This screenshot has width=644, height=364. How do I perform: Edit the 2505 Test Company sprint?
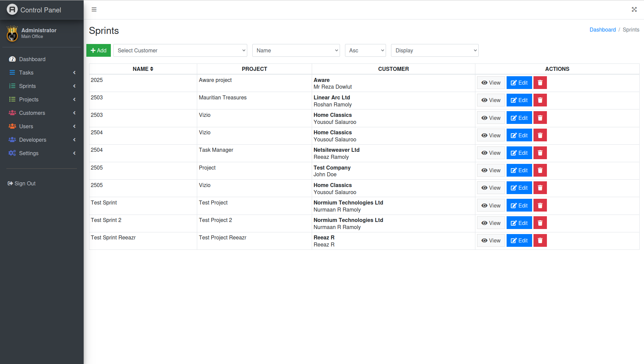pyautogui.click(x=519, y=170)
